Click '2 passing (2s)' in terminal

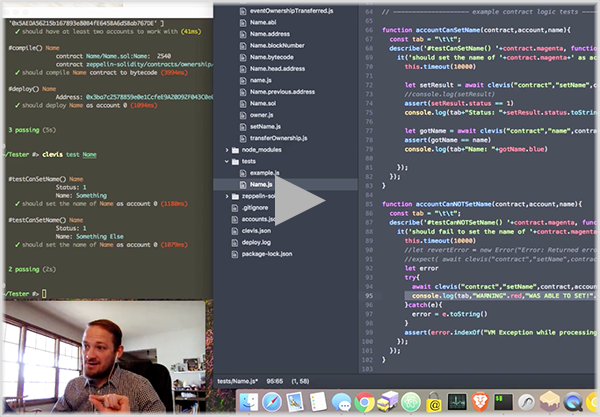point(32,269)
